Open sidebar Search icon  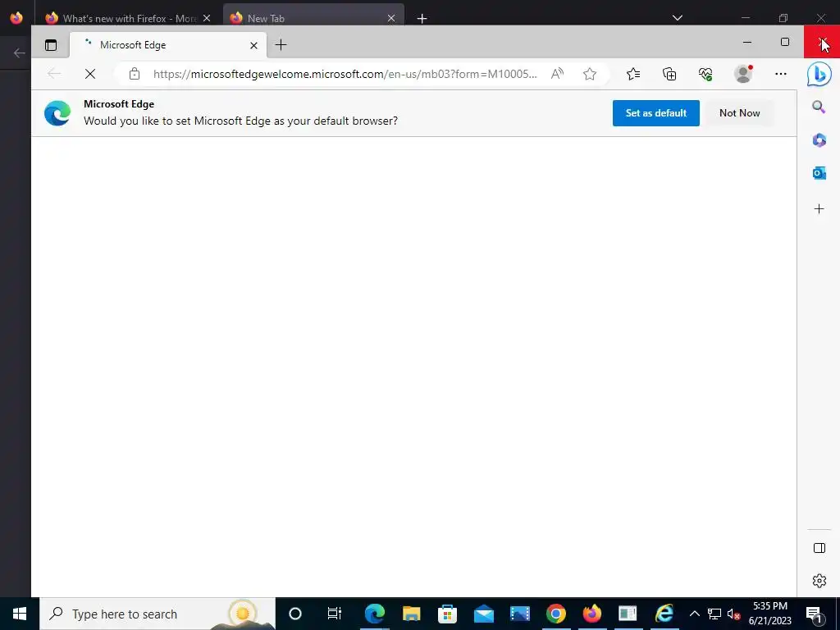click(819, 107)
